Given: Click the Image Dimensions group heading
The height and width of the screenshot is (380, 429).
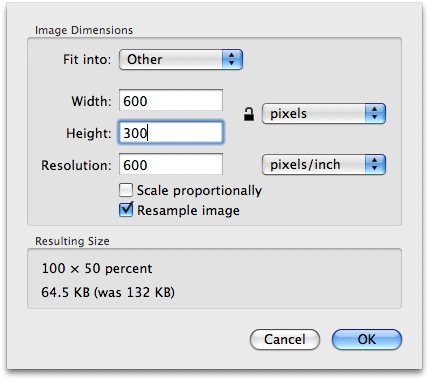Looking at the screenshot, I should (84, 30).
